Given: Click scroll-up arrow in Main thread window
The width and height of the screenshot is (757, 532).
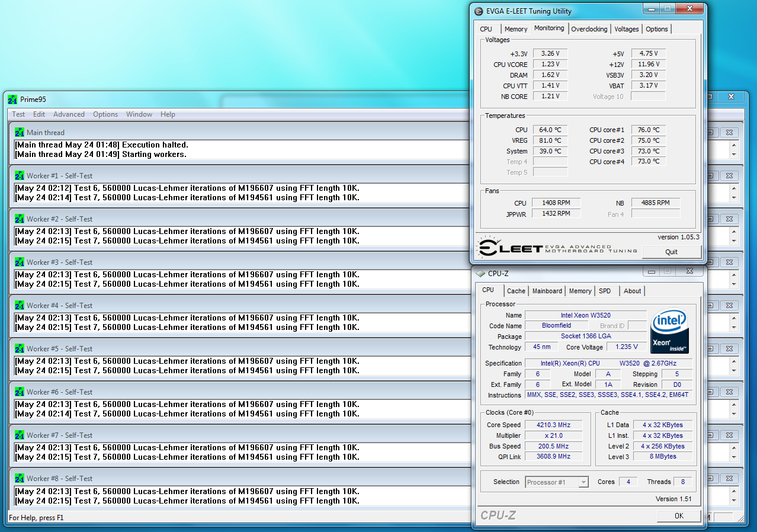Looking at the screenshot, I should (x=734, y=145).
